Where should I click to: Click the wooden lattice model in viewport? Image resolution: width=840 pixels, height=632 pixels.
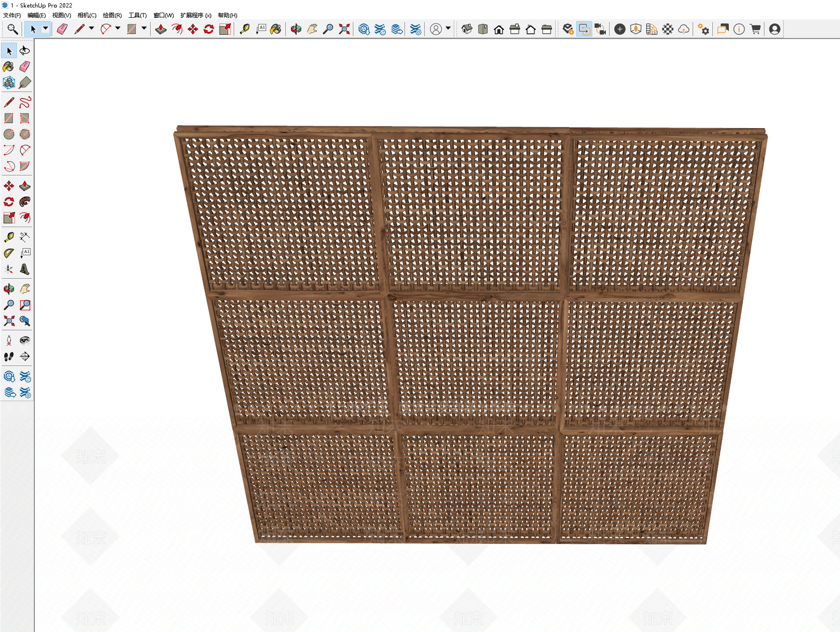(471, 335)
